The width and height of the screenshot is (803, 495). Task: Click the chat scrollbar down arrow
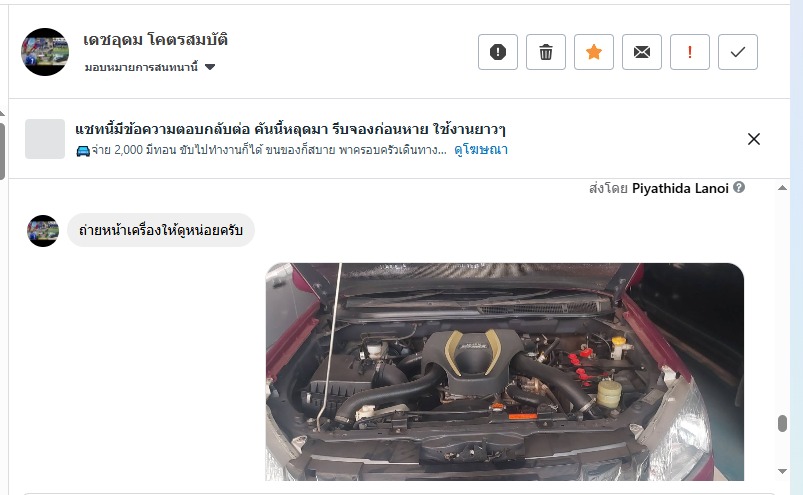click(782, 471)
